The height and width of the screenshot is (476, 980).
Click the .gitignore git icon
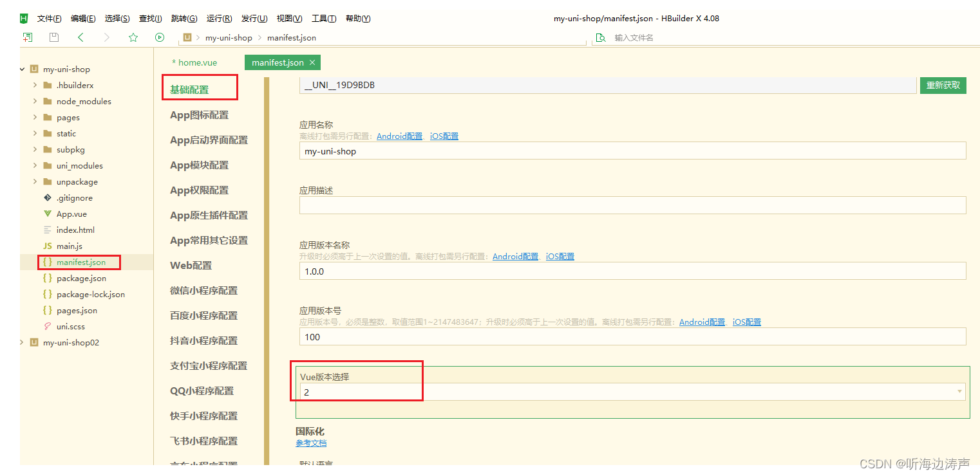click(47, 197)
